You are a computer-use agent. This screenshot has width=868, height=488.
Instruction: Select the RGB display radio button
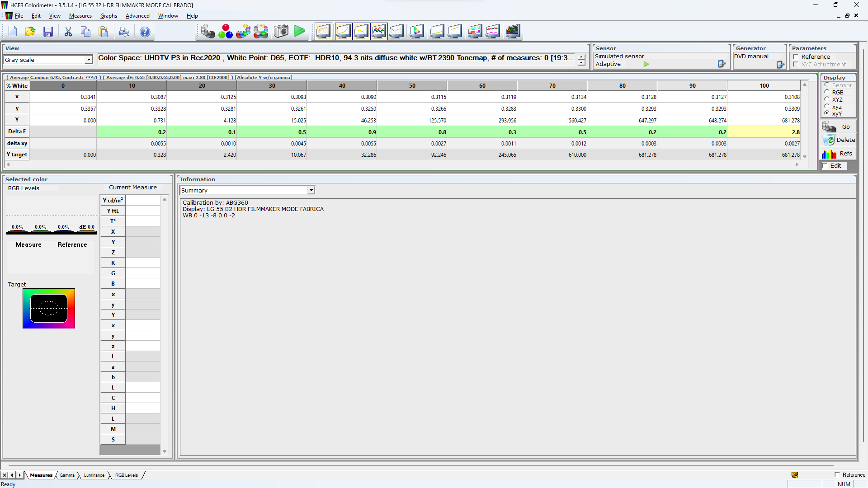tap(828, 92)
